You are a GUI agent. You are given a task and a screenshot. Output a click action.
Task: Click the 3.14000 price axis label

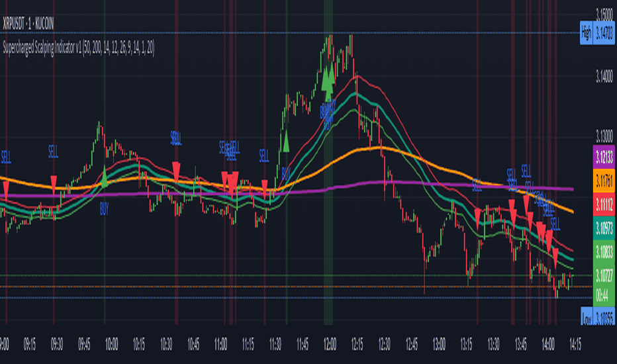tap(604, 76)
